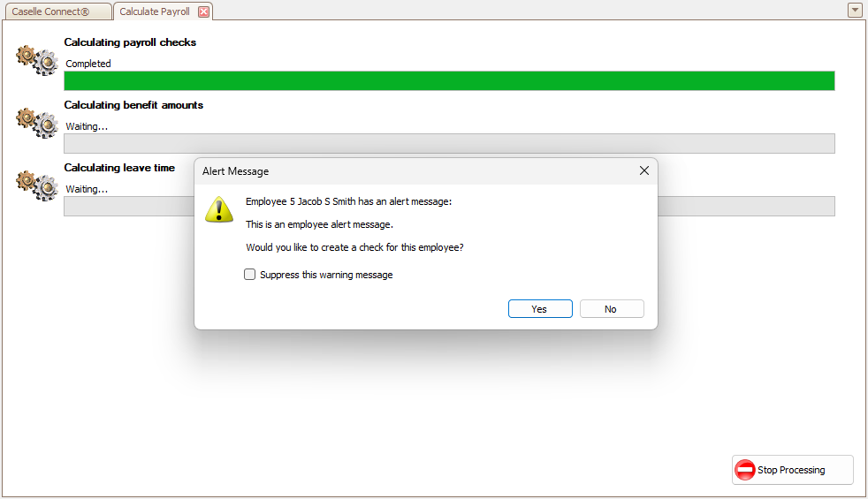Click the Suppress this warning message label

tap(326, 275)
